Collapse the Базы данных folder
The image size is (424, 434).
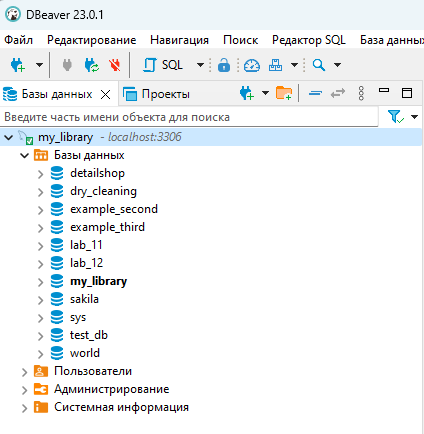(24, 155)
